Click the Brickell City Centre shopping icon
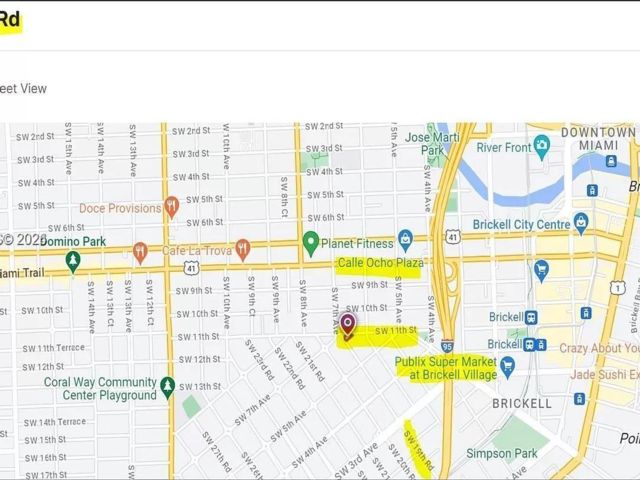640x480 pixels. pos(581,224)
